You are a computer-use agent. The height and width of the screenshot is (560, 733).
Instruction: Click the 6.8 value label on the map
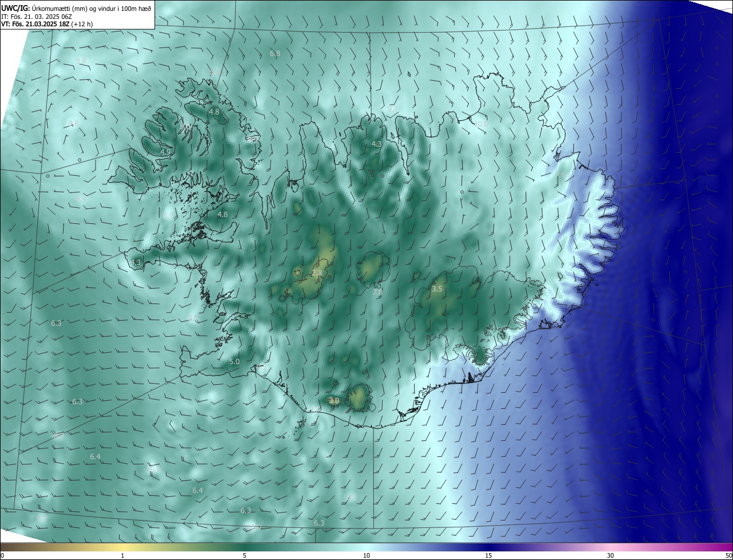click(x=275, y=54)
